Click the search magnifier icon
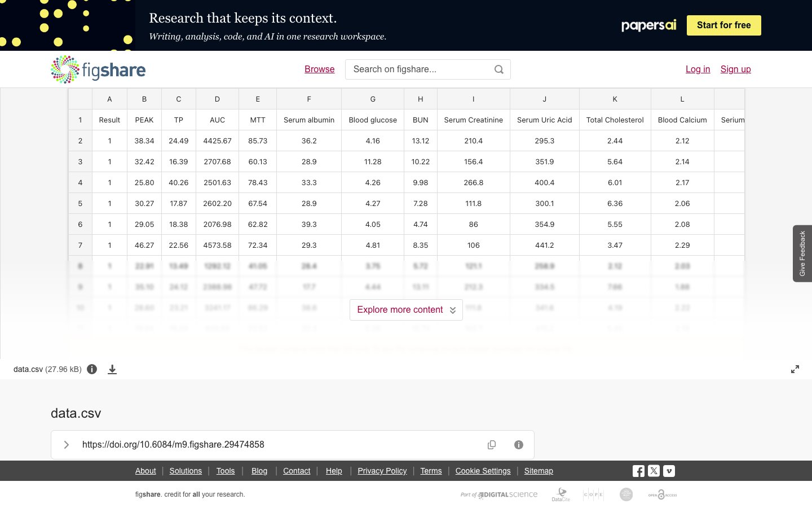This screenshot has height=508, width=812. coord(499,69)
